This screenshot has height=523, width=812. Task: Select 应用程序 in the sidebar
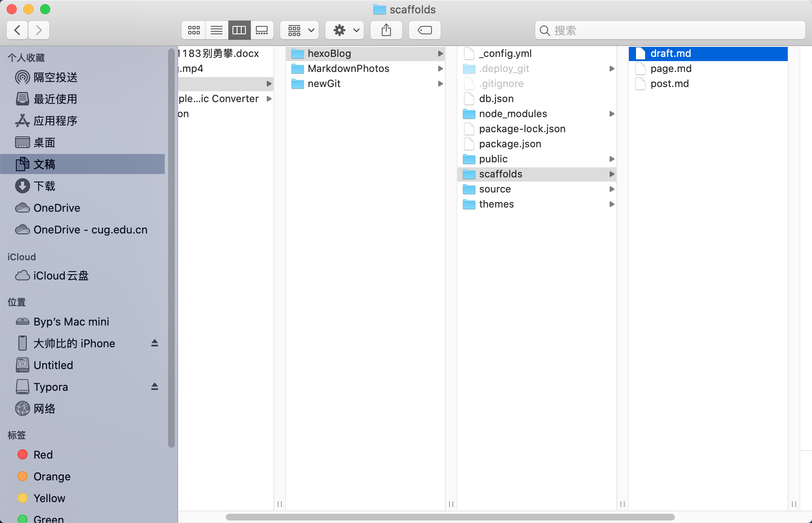pyautogui.click(x=55, y=121)
